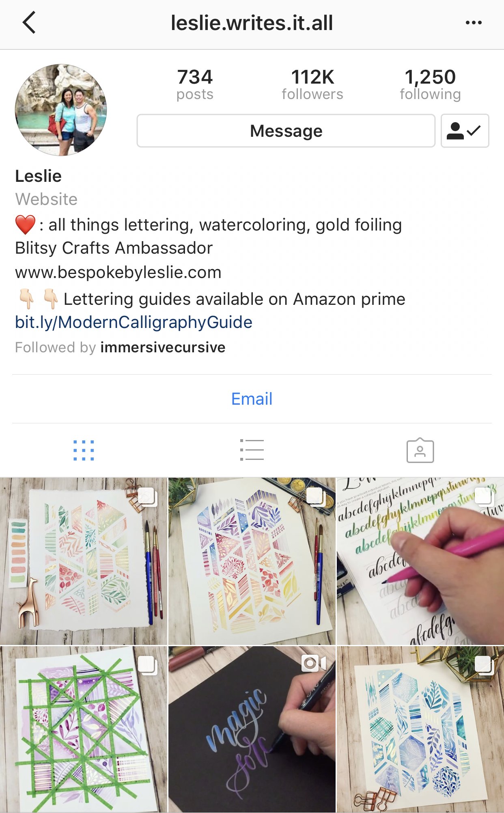504x813 pixels.
Task: Toggle the following status person-check button
Action: click(x=465, y=131)
